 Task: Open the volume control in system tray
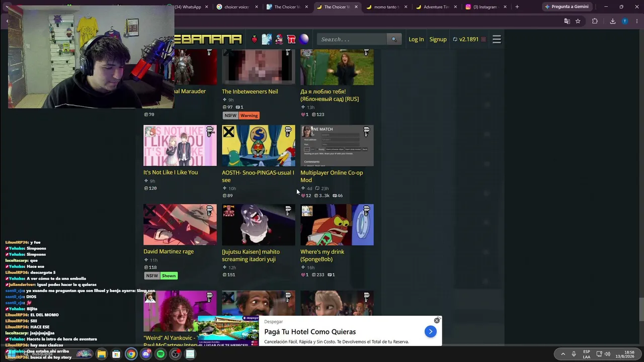607,354
